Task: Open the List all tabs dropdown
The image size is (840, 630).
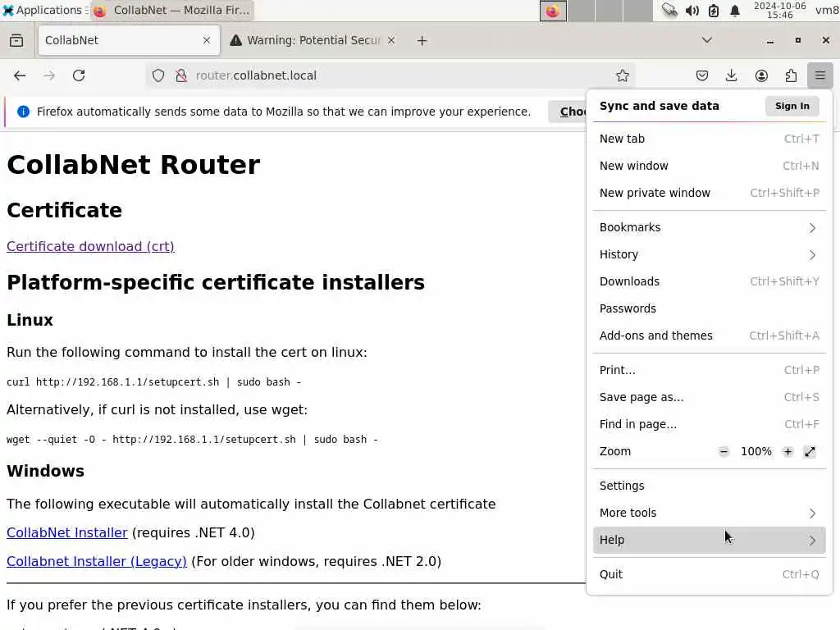Action: pos(707,41)
